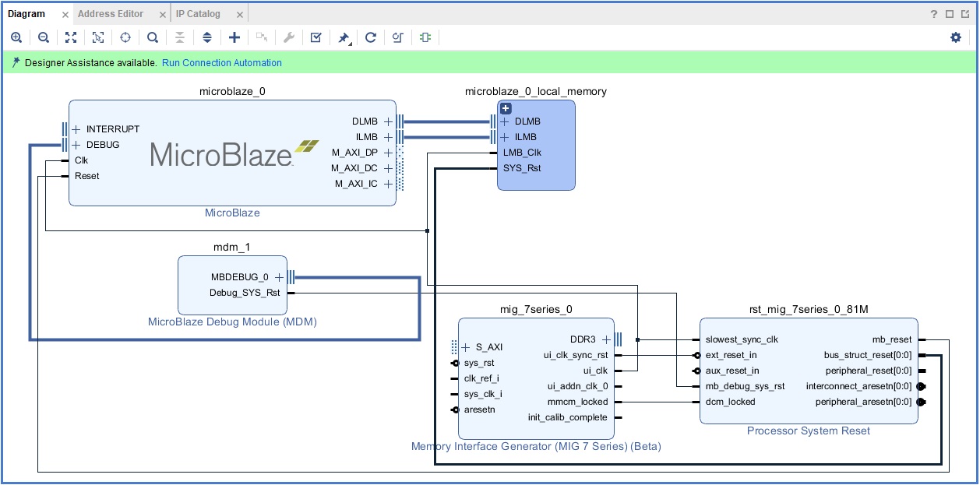The width and height of the screenshot is (980, 485).
Task: Click the Search magnifier icon
Action: tap(153, 37)
